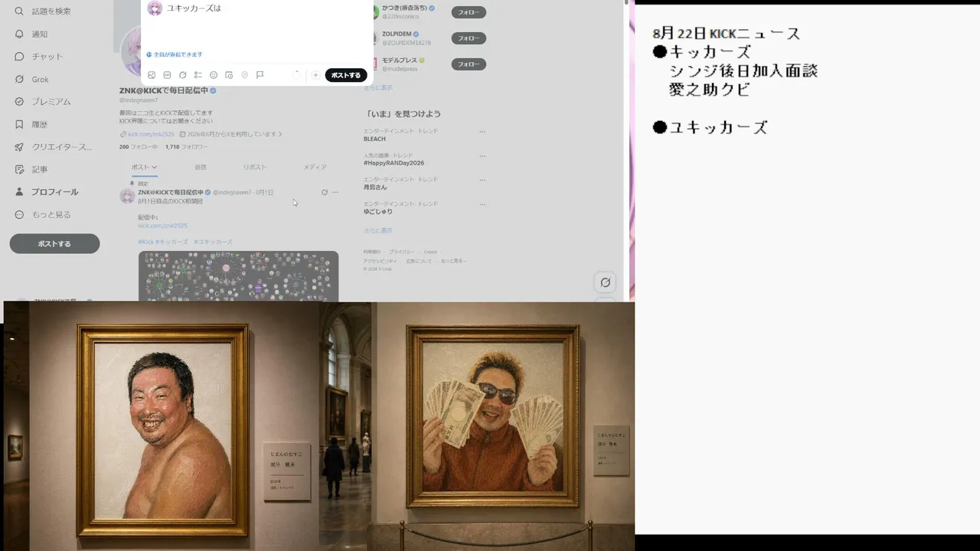Click the '8月22日 KICKニュース' heading text
This screenshot has height=551, width=980.
click(x=726, y=34)
